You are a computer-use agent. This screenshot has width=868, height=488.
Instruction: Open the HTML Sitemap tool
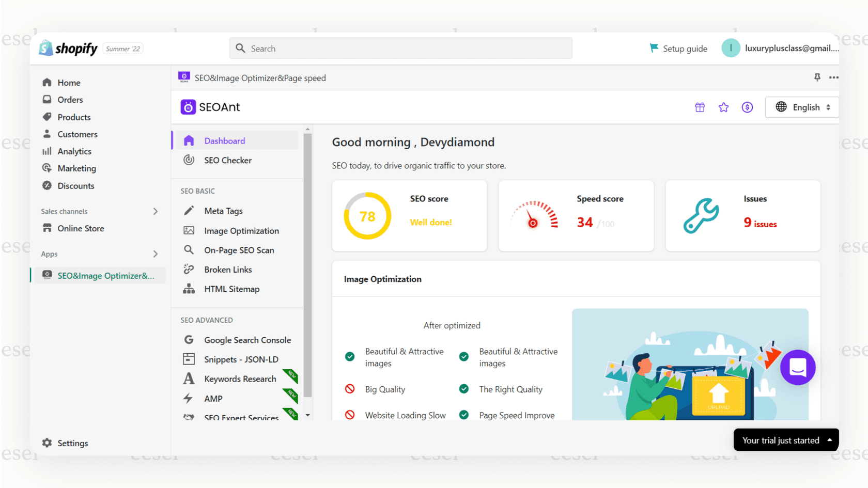231,289
